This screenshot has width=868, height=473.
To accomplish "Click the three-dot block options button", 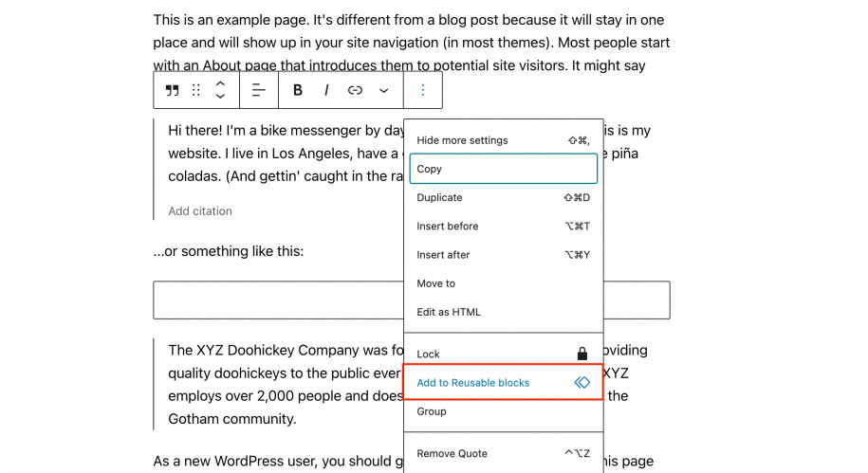I will pos(423,90).
